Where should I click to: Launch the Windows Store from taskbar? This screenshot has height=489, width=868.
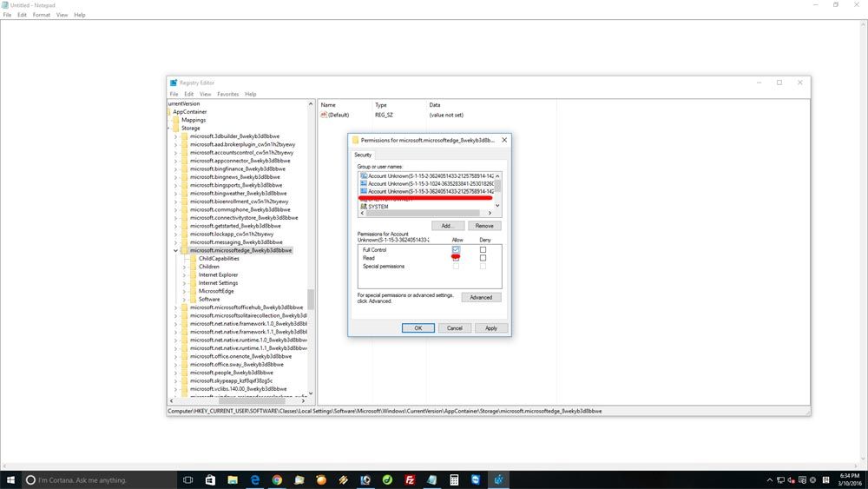[x=210, y=479]
